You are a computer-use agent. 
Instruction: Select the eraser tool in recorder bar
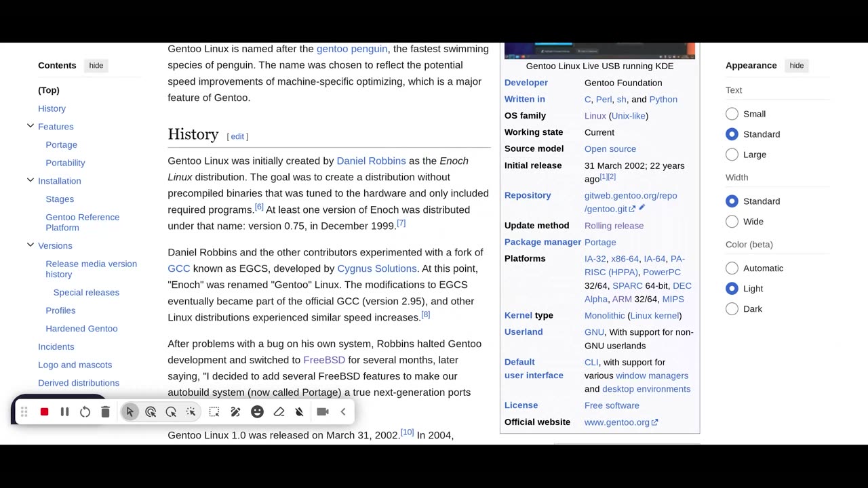point(279,411)
